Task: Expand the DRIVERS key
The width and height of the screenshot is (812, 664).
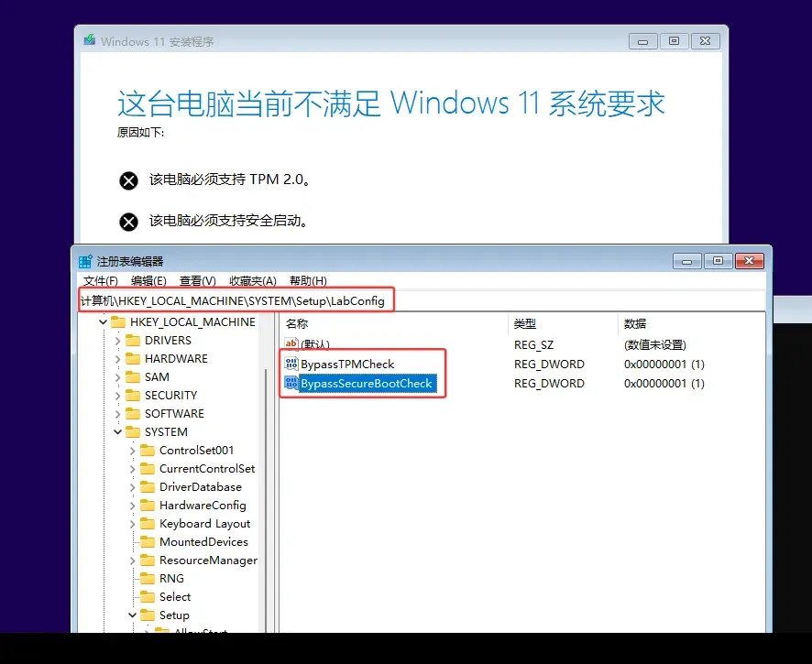Action: click(117, 341)
